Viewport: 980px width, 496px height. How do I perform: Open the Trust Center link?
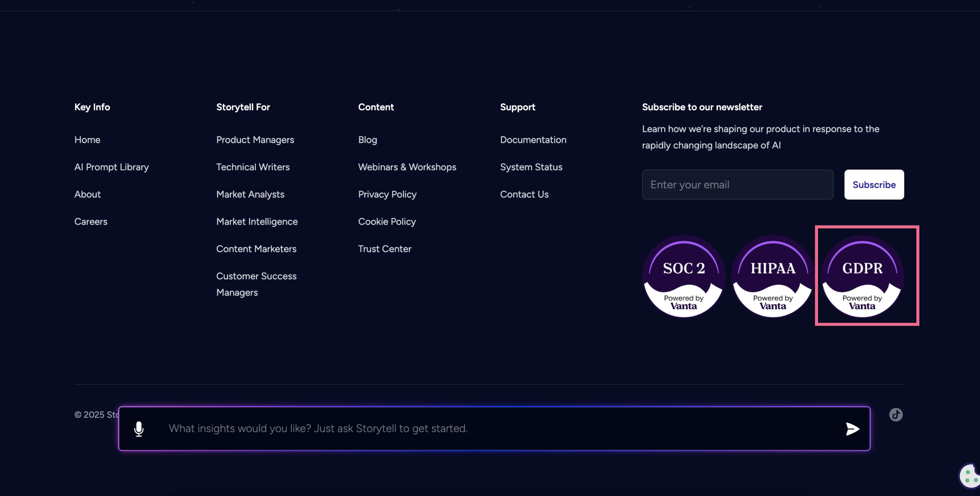click(x=385, y=249)
